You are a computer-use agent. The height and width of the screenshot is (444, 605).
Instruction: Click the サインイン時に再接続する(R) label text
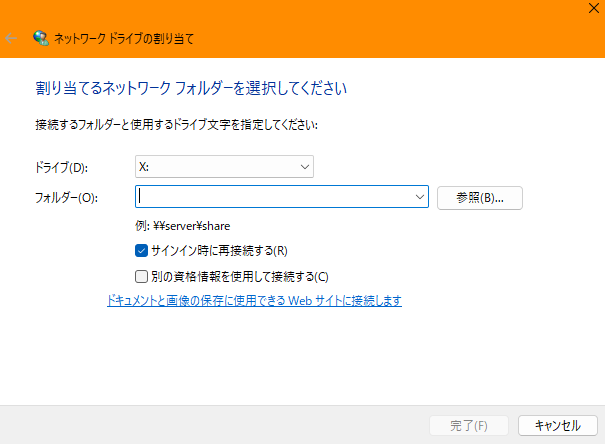tap(218, 251)
